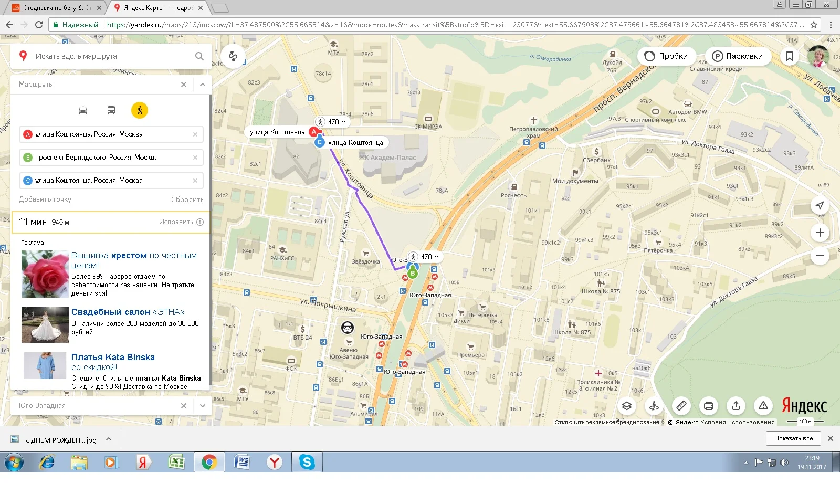This screenshot has width=840, height=504.
Task: Click Условия использования link
Action: (738, 422)
